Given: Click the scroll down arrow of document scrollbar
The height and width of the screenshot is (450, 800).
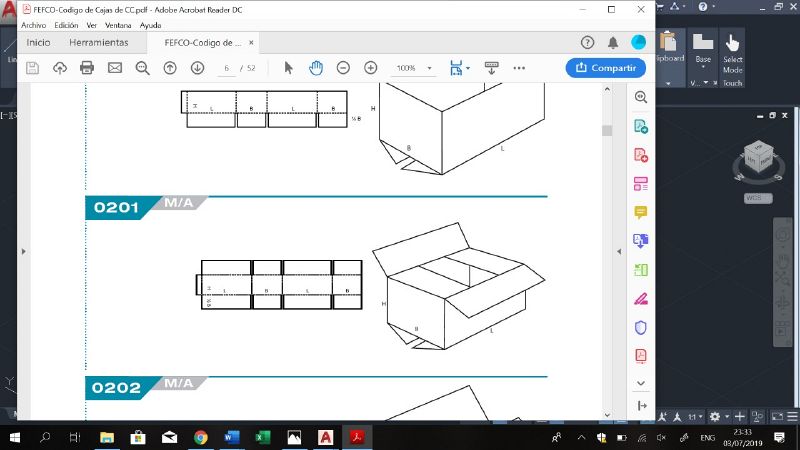Looking at the screenshot, I should 607,415.
